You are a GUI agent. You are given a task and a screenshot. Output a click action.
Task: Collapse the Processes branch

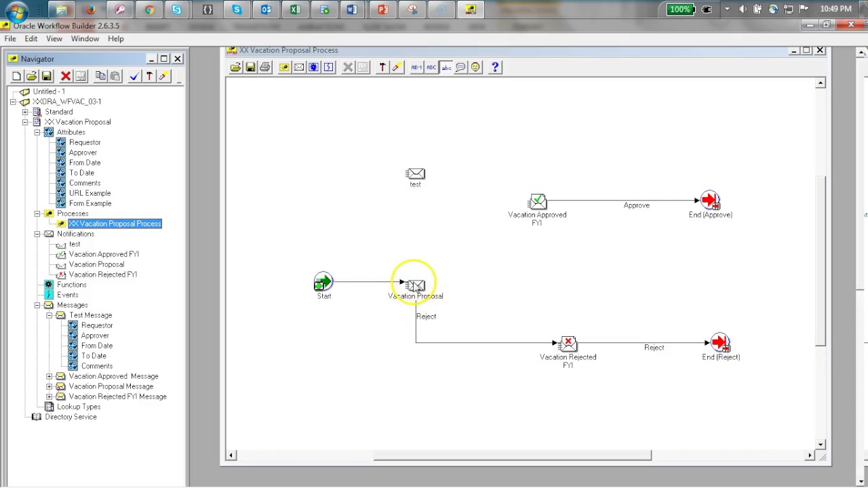(37, 213)
